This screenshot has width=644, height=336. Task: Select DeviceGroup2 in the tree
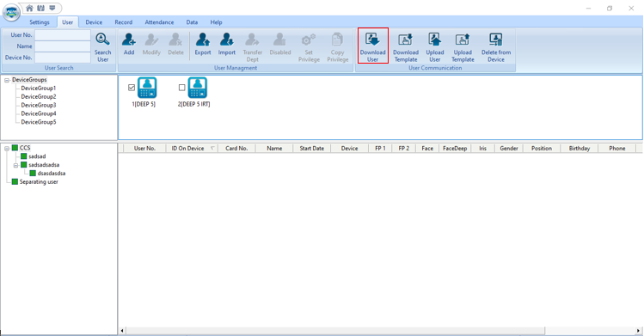tap(39, 97)
